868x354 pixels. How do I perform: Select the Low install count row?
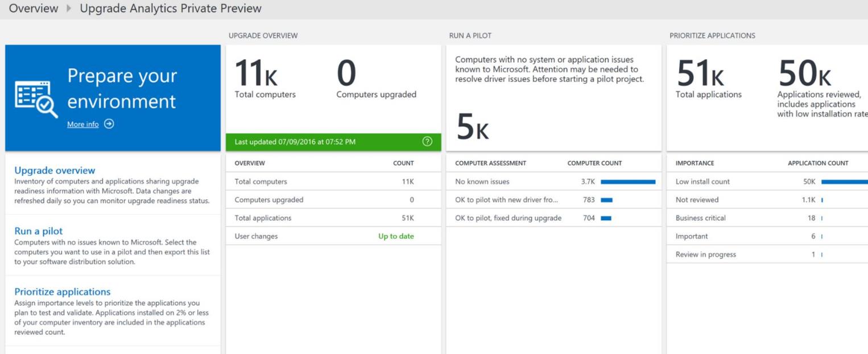[x=767, y=182]
